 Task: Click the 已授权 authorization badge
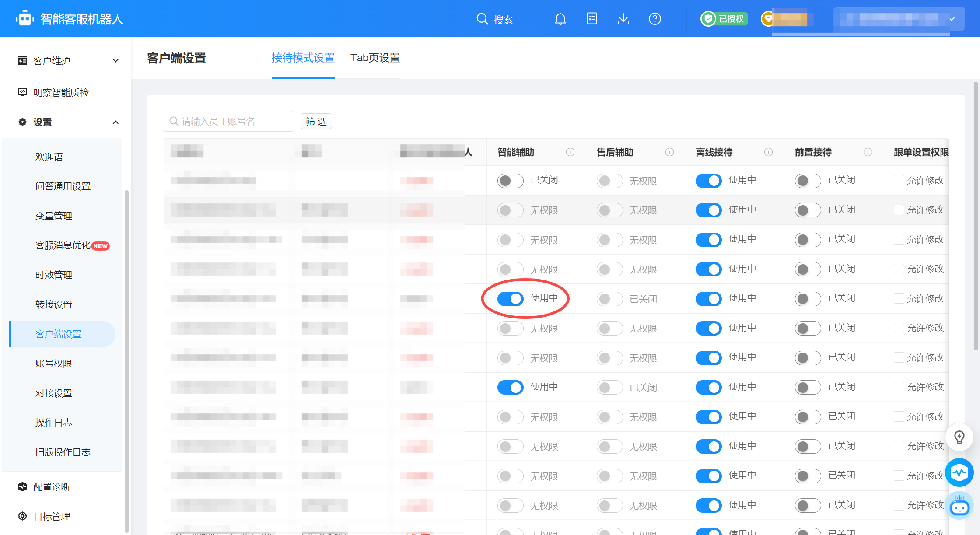(724, 19)
